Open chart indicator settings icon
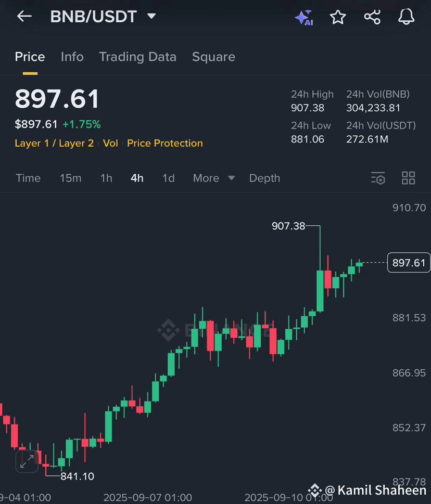Image resolution: width=431 pixels, height=504 pixels. [378, 178]
